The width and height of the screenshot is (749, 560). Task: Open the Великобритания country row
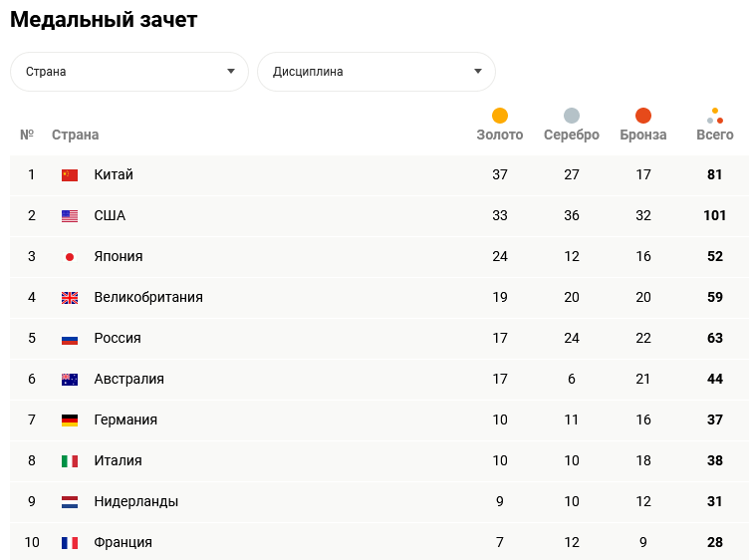click(x=148, y=298)
